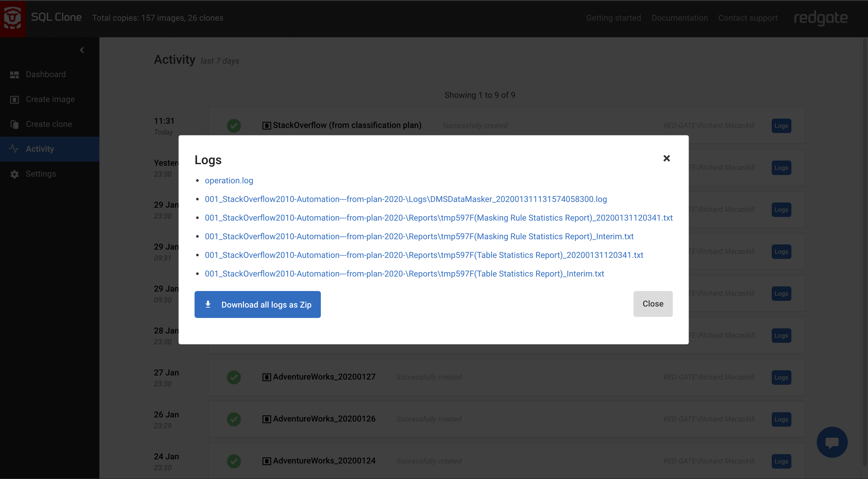Click StackOverflow (from classification plan) entry

pyautogui.click(x=347, y=125)
